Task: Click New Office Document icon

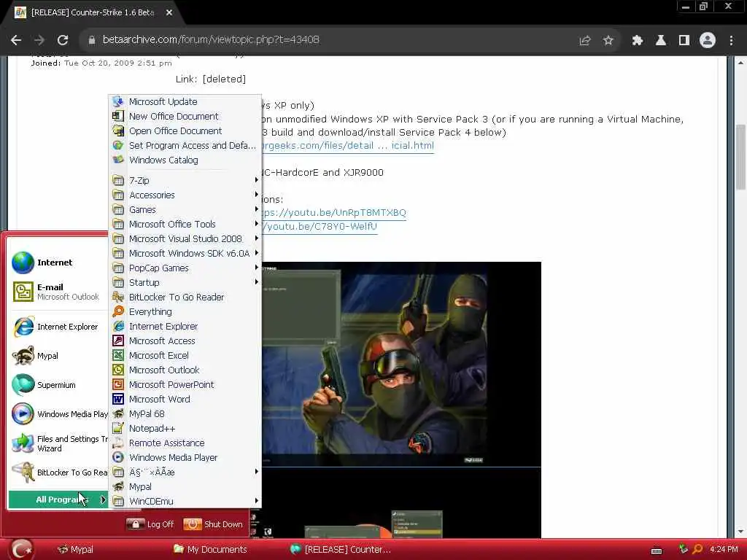Action: 117,116
